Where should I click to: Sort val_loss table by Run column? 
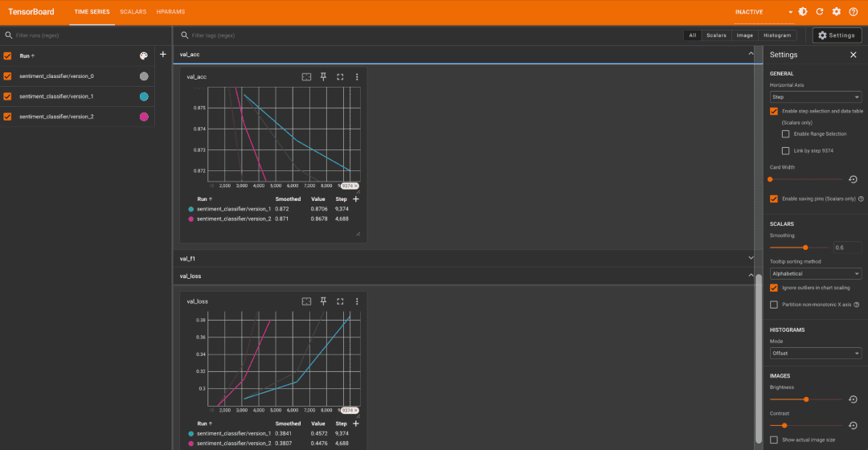click(204, 423)
